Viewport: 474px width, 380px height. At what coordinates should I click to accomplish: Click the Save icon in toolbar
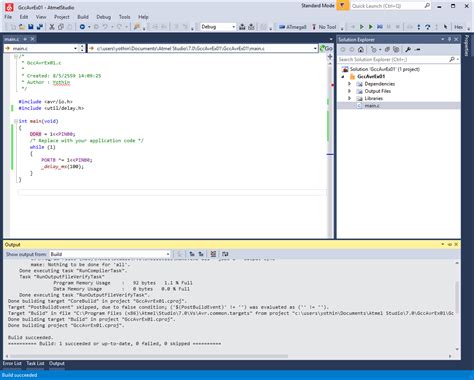[x=31, y=27]
